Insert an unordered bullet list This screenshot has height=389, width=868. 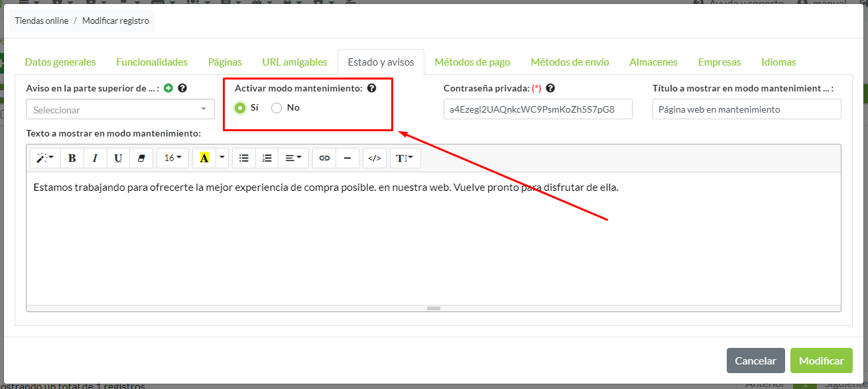[x=244, y=158]
